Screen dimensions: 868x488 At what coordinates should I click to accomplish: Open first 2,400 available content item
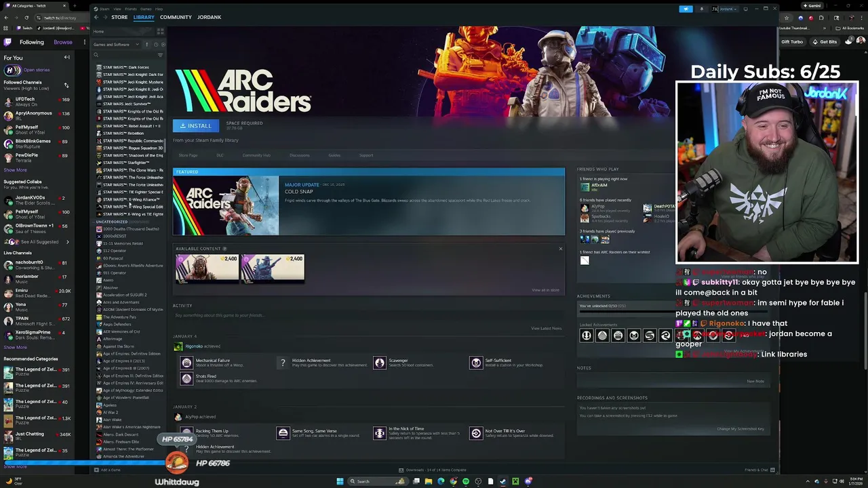coord(207,268)
